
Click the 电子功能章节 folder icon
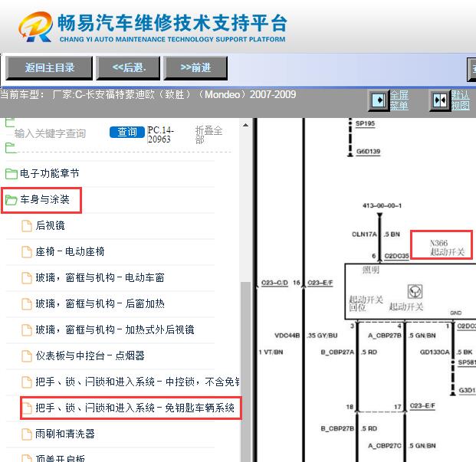11,174
